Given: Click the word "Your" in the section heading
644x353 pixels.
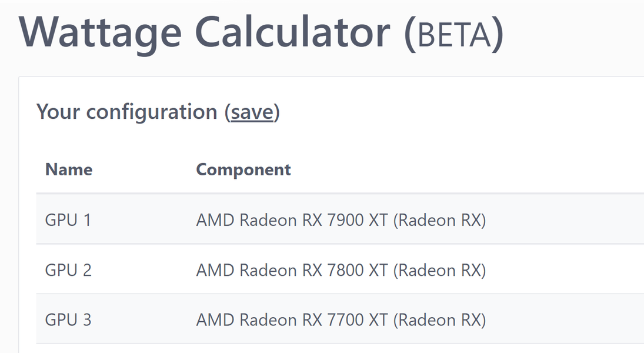Looking at the screenshot, I should tap(58, 112).
